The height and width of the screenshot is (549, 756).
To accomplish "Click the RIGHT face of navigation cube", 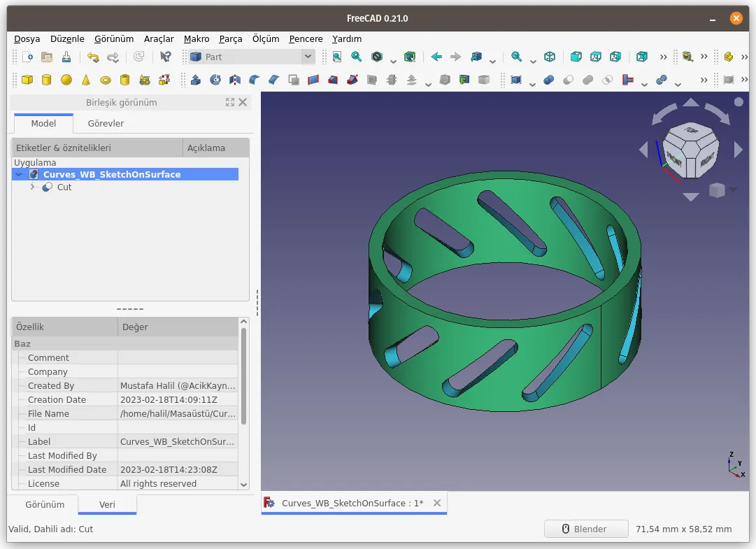I will pos(707,159).
